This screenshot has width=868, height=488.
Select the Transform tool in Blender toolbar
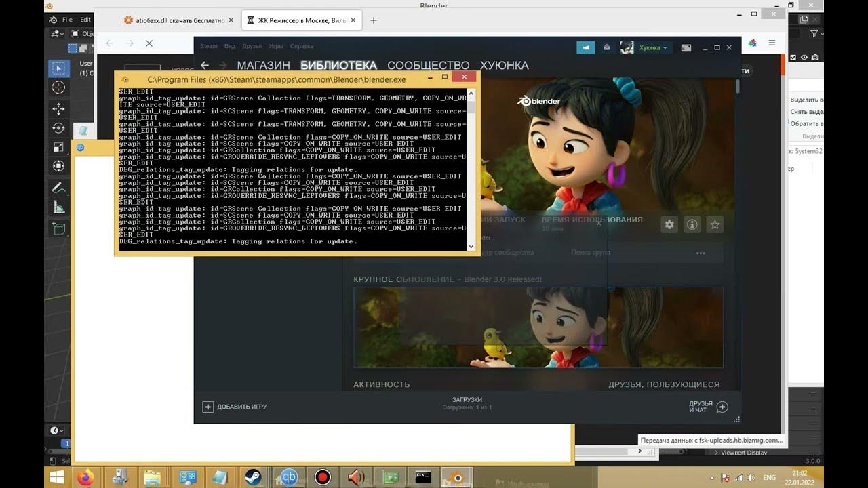point(58,166)
